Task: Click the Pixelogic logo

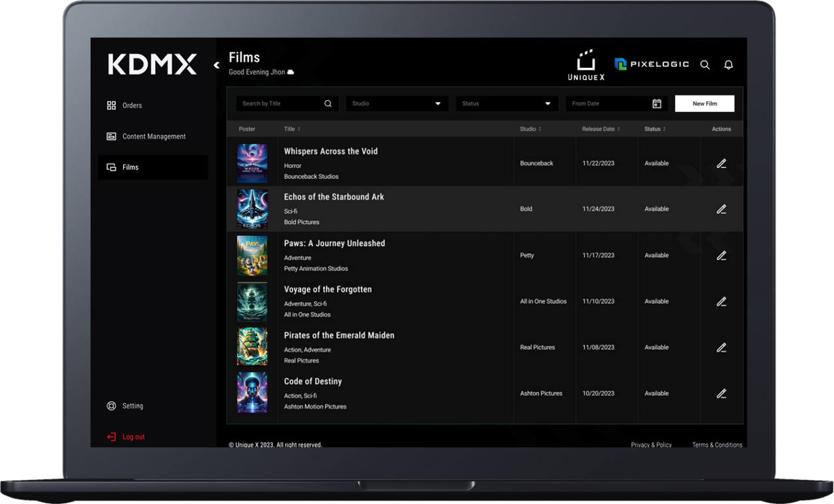Action: [x=652, y=64]
